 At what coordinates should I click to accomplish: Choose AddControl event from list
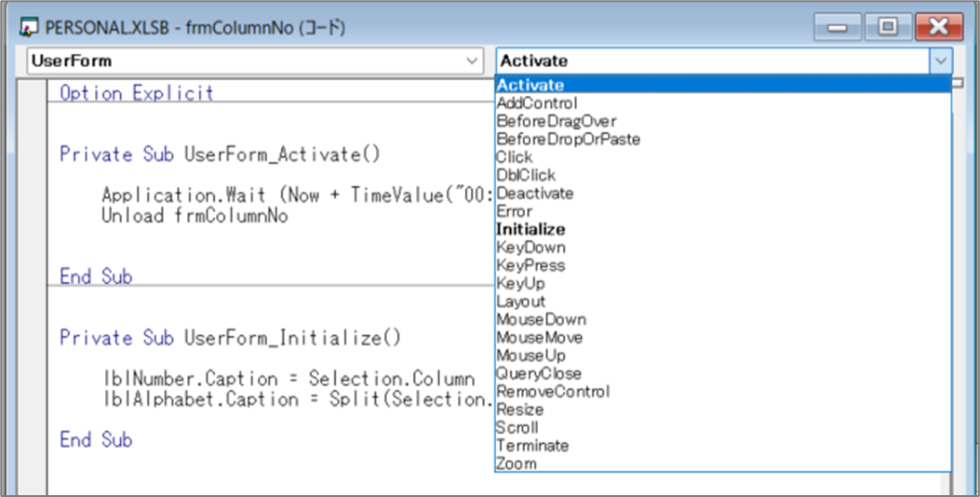coord(723,102)
